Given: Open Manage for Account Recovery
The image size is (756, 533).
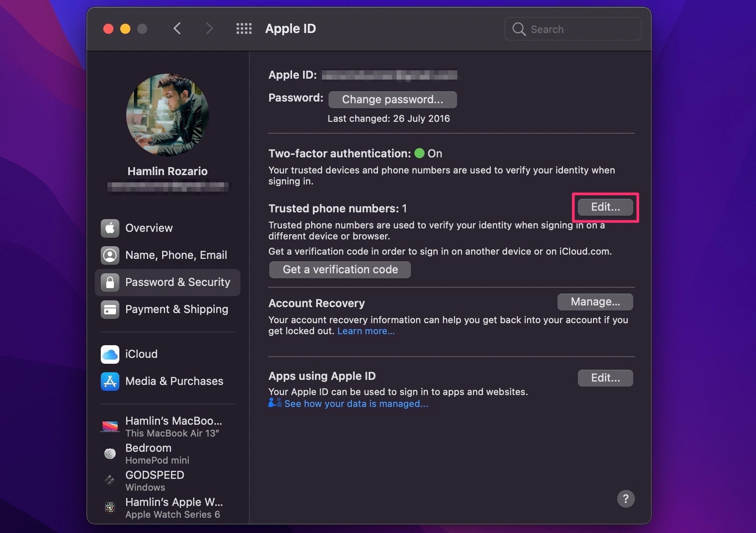Looking at the screenshot, I should pos(595,302).
